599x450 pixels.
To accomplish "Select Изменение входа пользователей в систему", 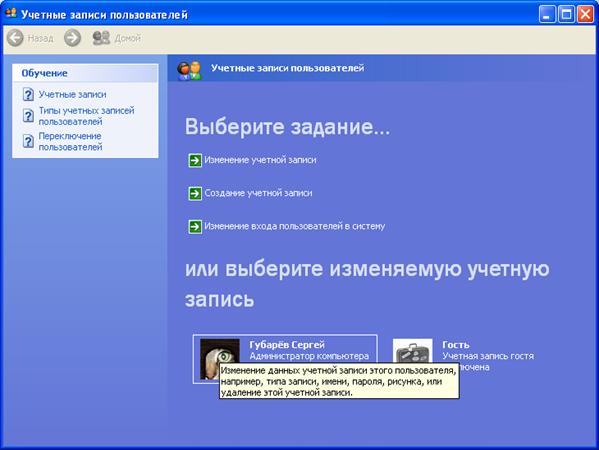I will click(x=295, y=226).
